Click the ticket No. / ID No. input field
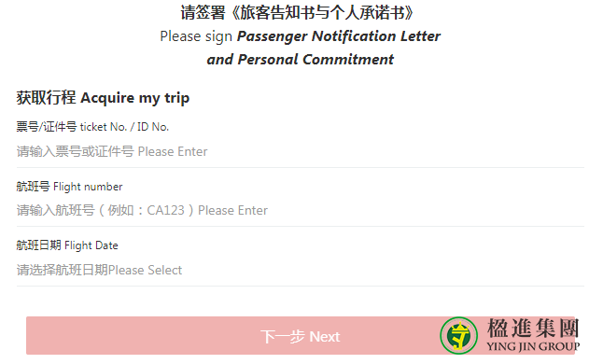 (301, 152)
